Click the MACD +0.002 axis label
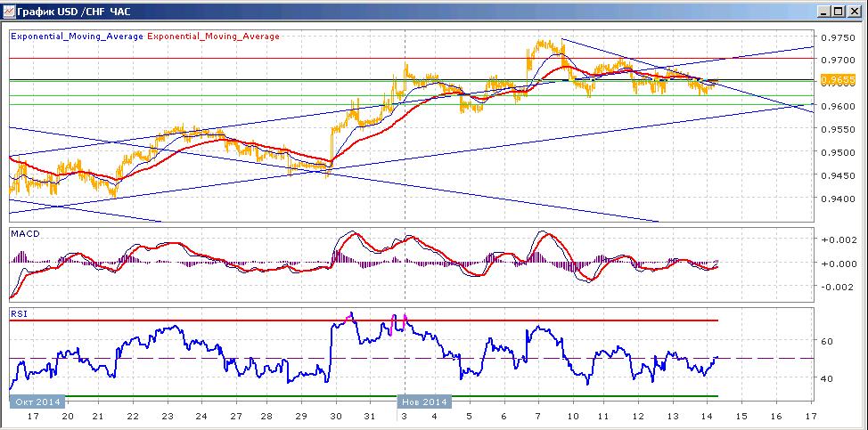The image size is (868, 430). tap(841, 239)
